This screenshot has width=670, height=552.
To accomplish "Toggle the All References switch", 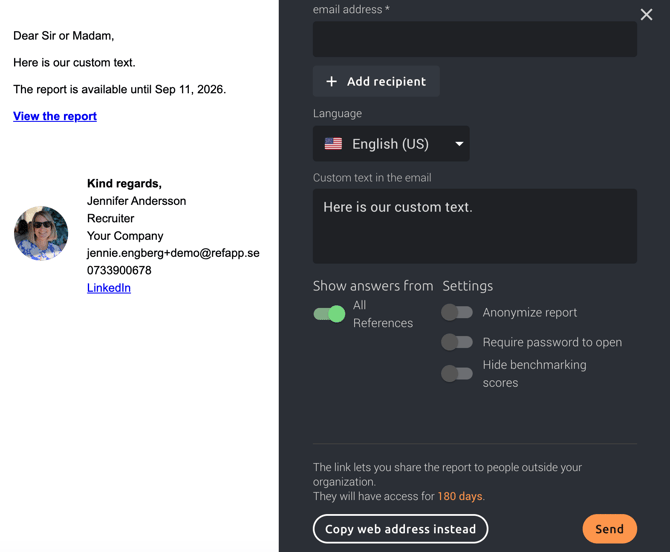I will [x=329, y=314].
